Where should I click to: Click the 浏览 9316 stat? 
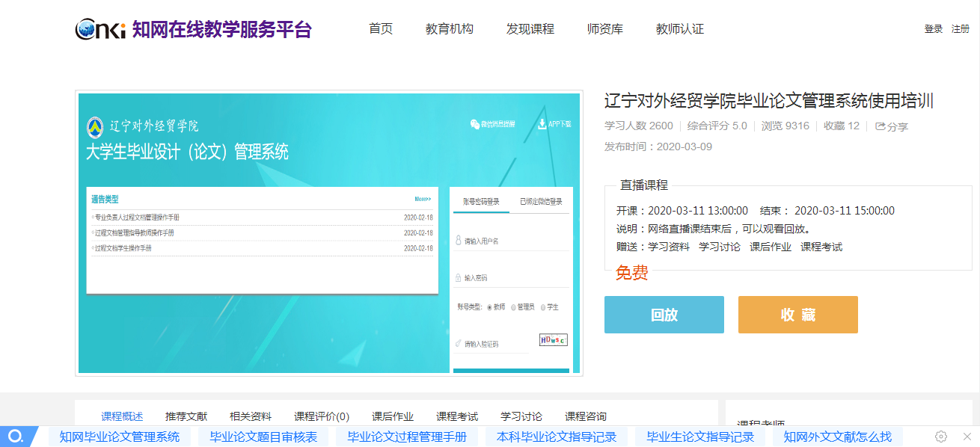pos(785,126)
